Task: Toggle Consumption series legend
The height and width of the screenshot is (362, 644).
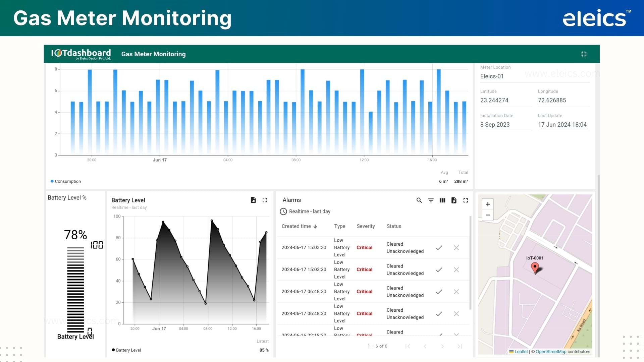Action: coord(66,181)
